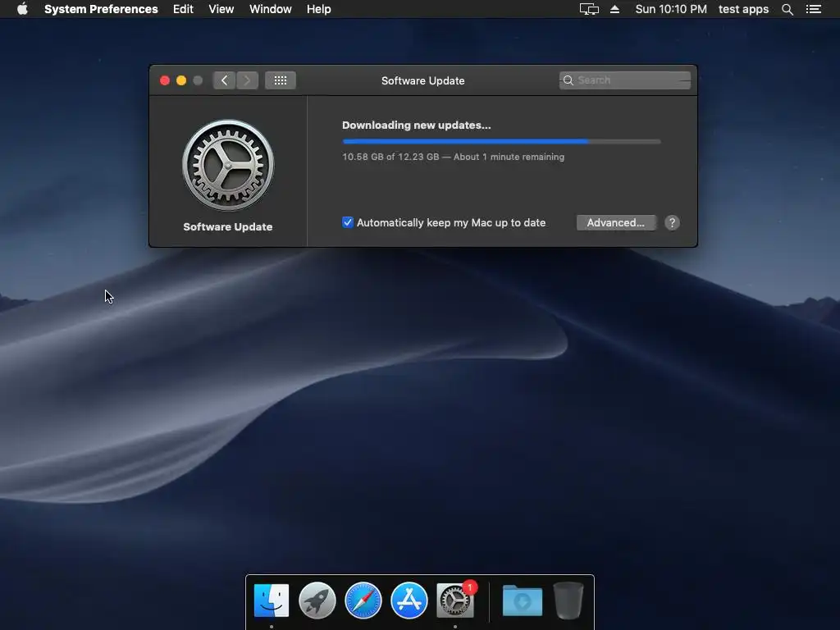Close the Software Update window
This screenshot has height=630, width=840.
165,80
